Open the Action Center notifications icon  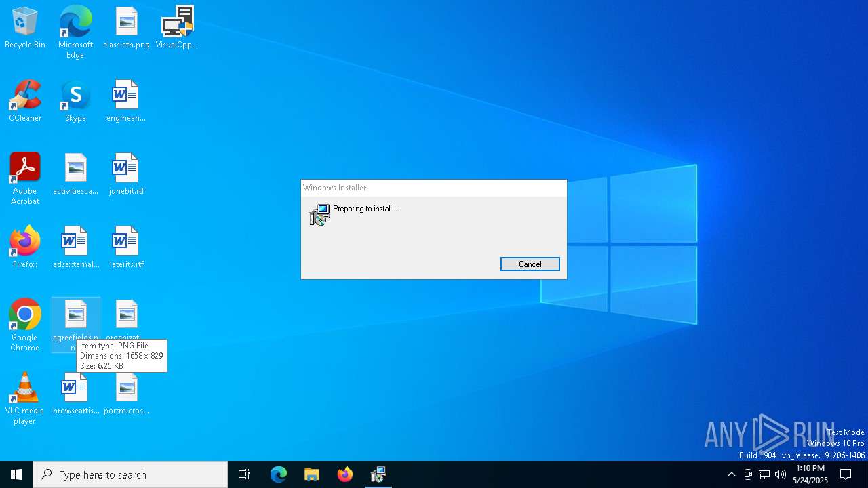(x=846, y=474)
